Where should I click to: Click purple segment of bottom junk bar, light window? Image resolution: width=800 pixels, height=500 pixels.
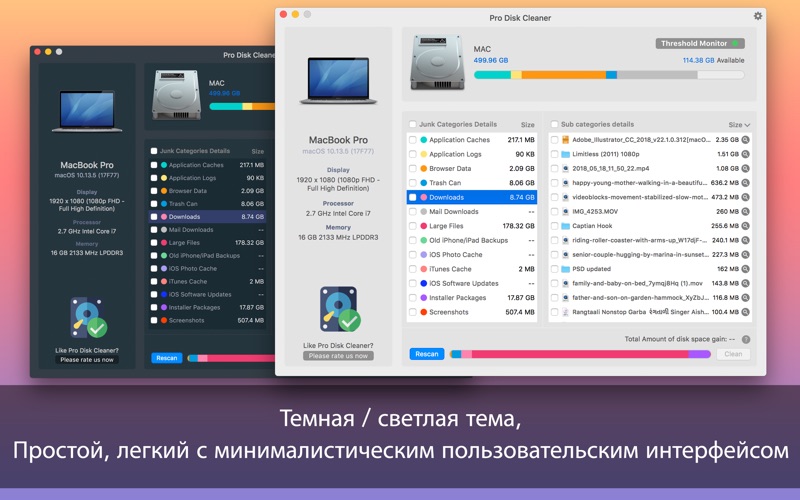coord(699,354)
